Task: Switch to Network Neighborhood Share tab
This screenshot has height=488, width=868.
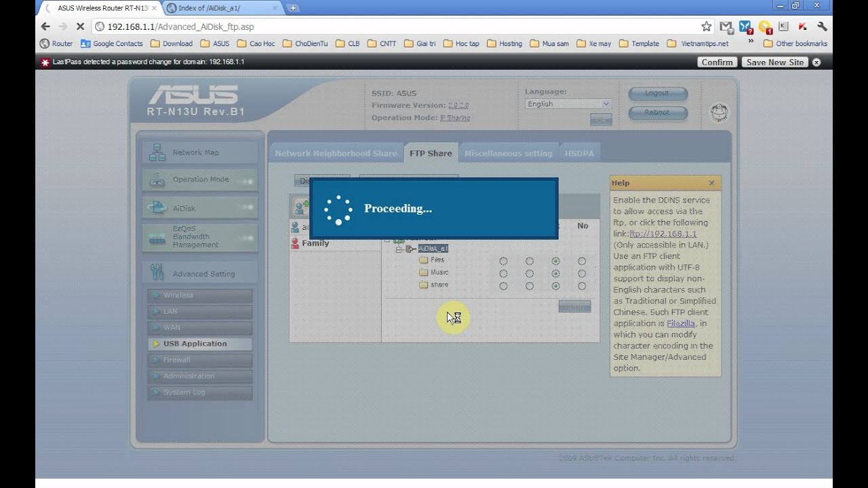Action: tap(336, 153)
